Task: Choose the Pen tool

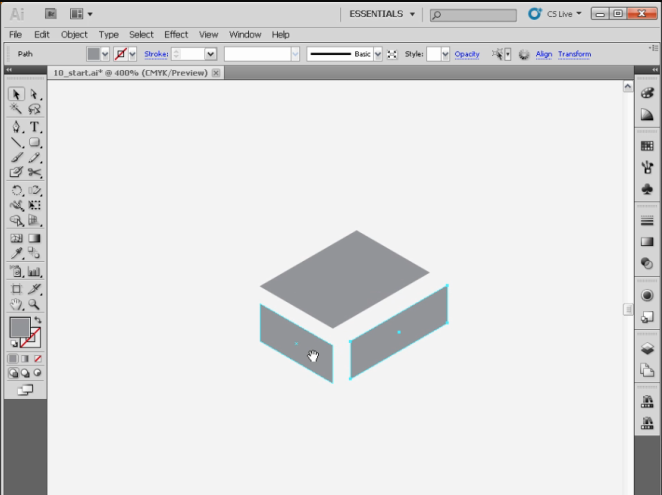Action: pos(16,127)
